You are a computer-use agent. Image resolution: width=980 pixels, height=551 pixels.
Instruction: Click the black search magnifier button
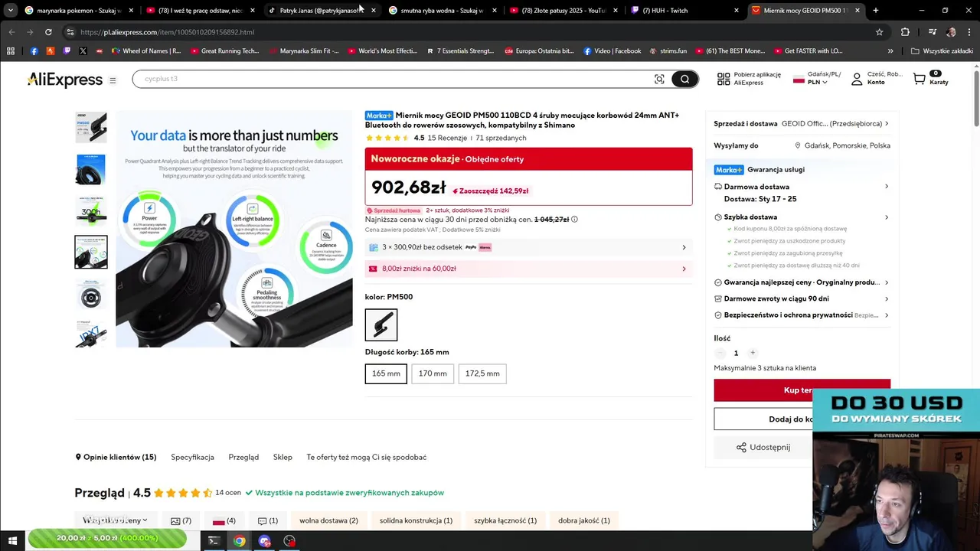684,79
